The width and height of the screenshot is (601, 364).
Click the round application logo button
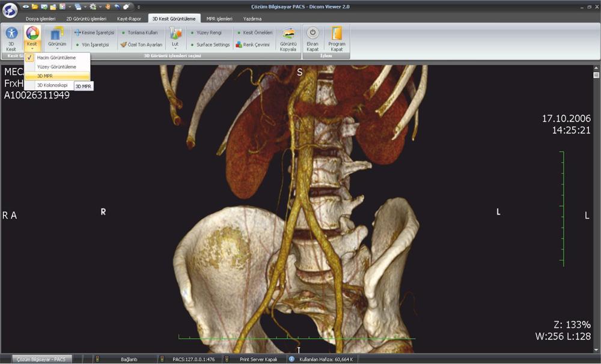[x=10, y=10]
